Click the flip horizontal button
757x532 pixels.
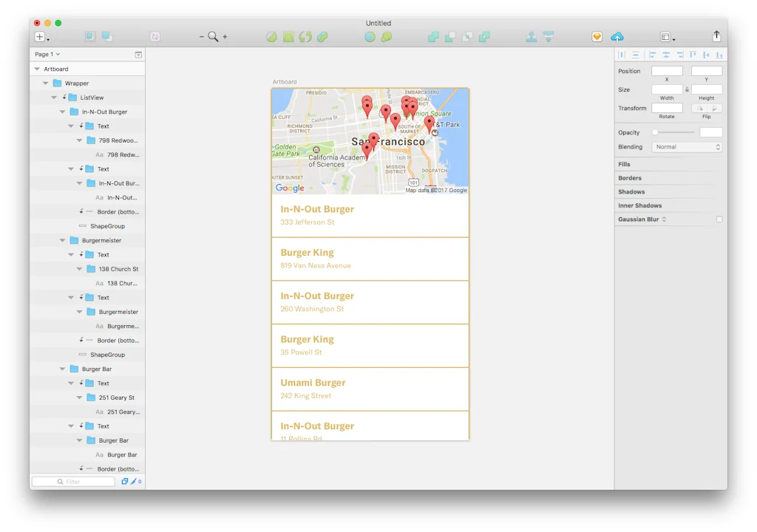(699, 109)
